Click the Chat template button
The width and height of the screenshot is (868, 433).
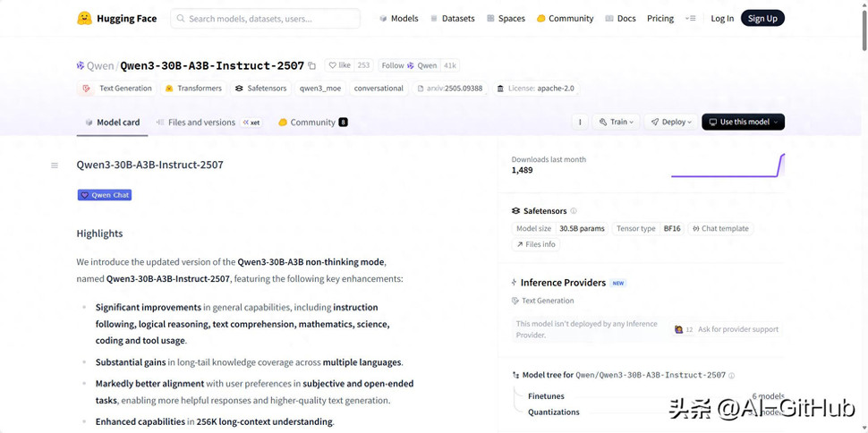[x=720, y=229]
